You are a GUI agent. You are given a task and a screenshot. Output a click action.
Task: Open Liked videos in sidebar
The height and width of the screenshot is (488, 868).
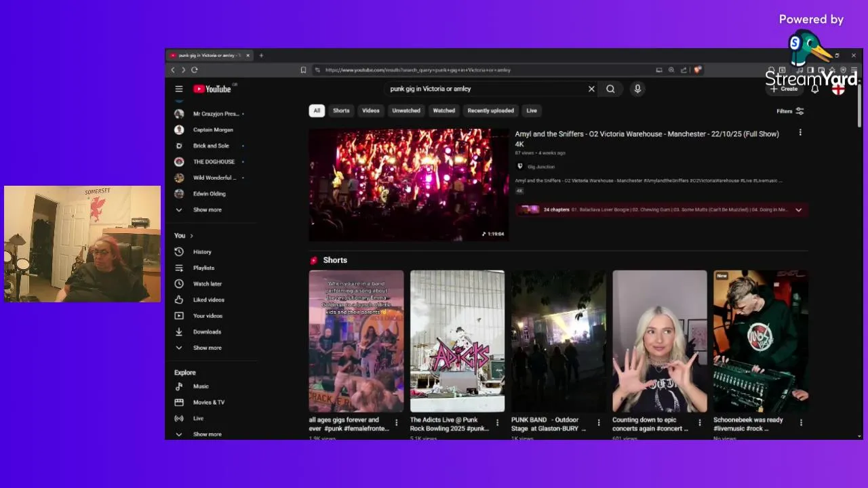click(208, 300)
